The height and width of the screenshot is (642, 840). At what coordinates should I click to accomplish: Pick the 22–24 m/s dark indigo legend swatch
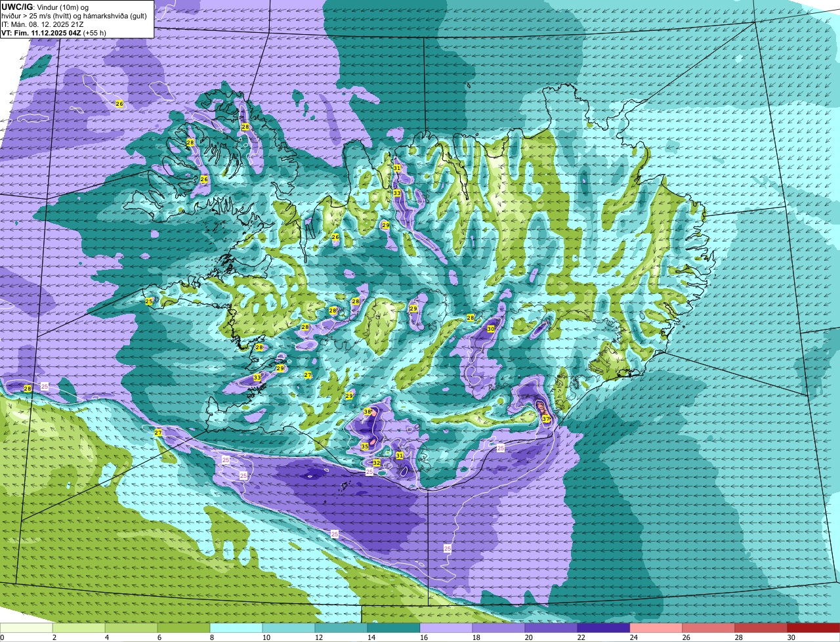604,628
